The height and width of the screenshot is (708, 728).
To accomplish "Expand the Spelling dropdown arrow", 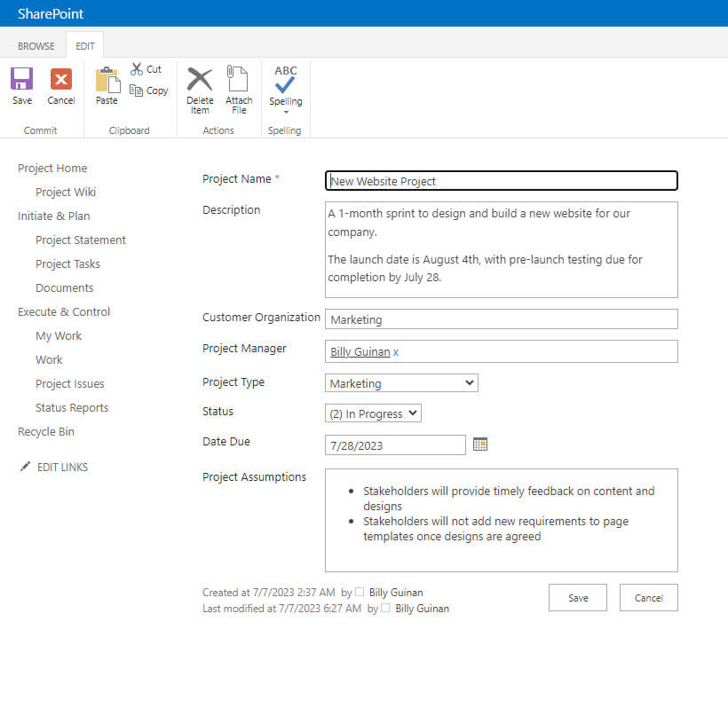I will tap(286, 113).
